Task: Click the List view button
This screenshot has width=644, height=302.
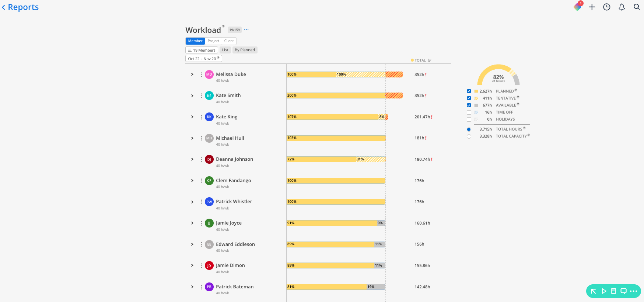Action: [225, 50]
